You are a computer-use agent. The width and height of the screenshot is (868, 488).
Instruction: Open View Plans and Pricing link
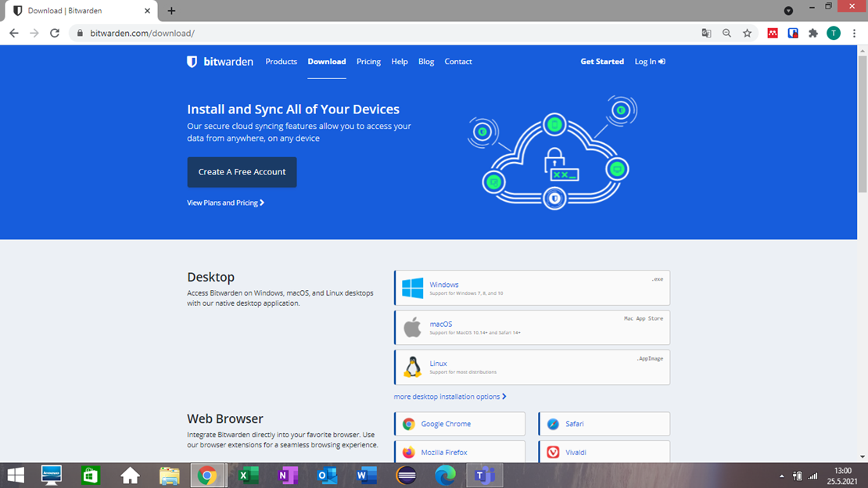click(x=225, y=203)
